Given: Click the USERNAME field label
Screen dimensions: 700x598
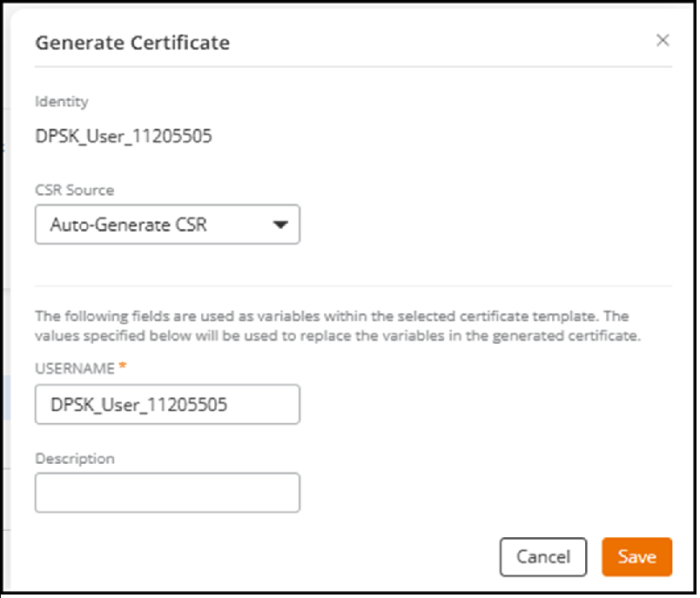Looking at the screenshot, I should (x=74, y=368).
